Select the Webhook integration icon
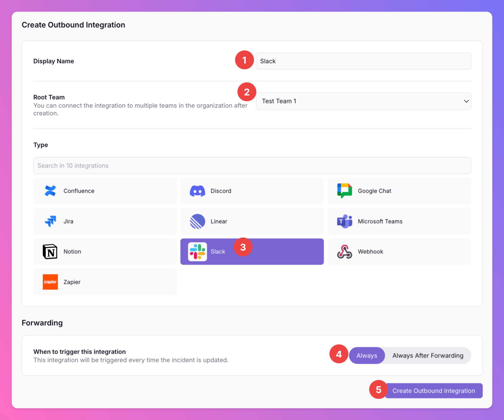Viewport: 504px width, 420px height. point(344,252)
